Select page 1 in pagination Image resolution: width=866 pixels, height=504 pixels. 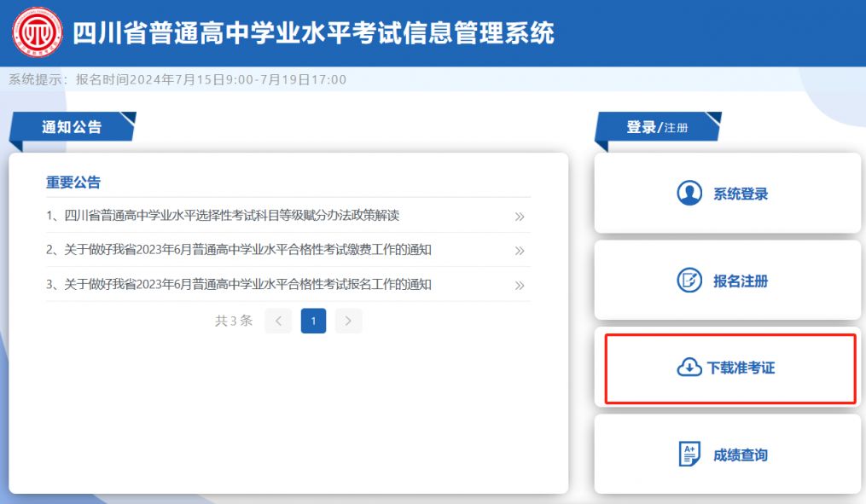pos(313,321)
